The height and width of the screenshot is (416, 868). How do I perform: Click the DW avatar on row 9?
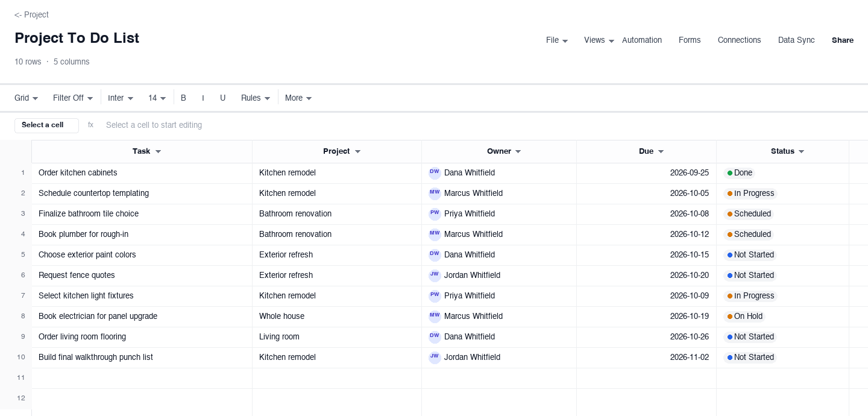[x=435, y=337]
